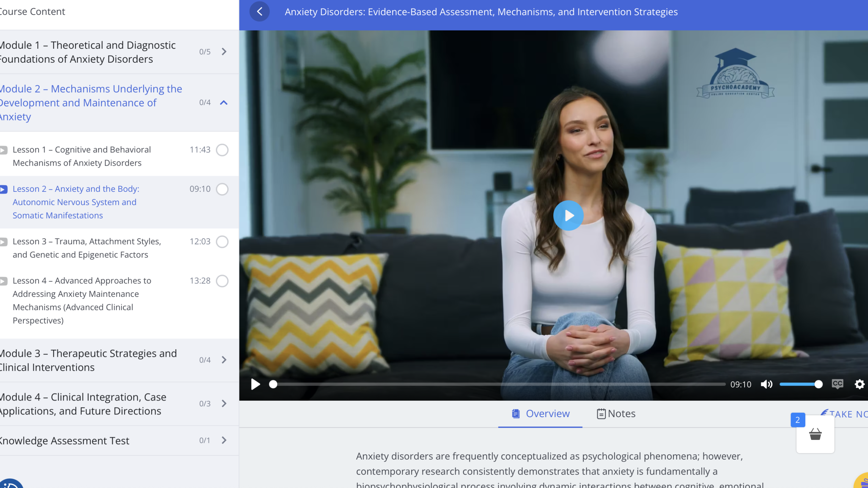The height and width of the screenshot is (488, 868).
Task: Mark Lesson 2 completion circle
Action: pyautogui.click(x=222, y=189)
